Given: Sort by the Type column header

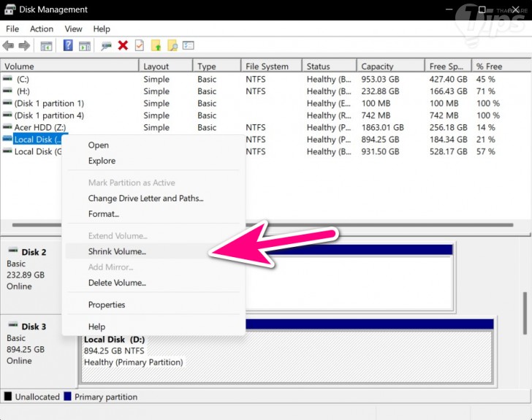Looking at the screenshot, I should click(217, 66).
